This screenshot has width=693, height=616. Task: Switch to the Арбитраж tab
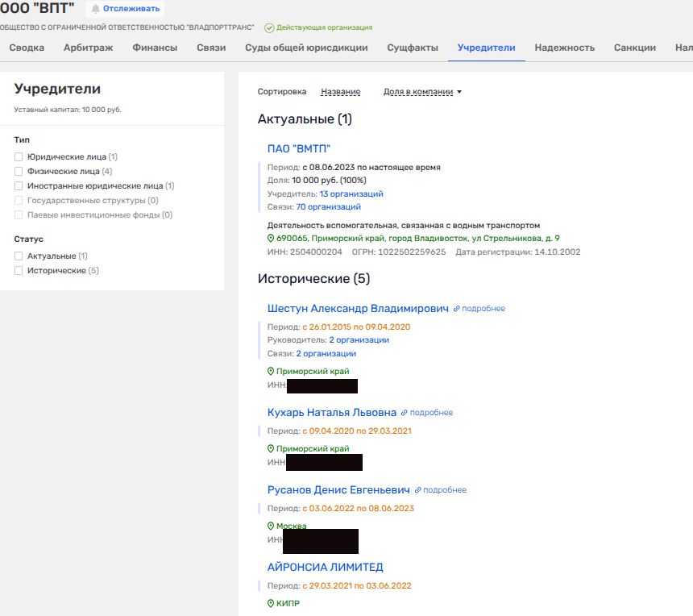tap(88, 48)
